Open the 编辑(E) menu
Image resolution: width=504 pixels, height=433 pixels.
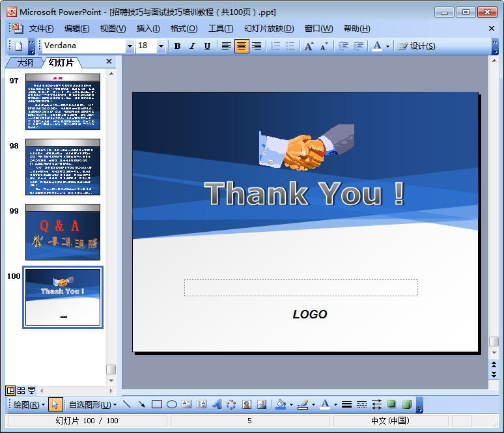(77, 29)
